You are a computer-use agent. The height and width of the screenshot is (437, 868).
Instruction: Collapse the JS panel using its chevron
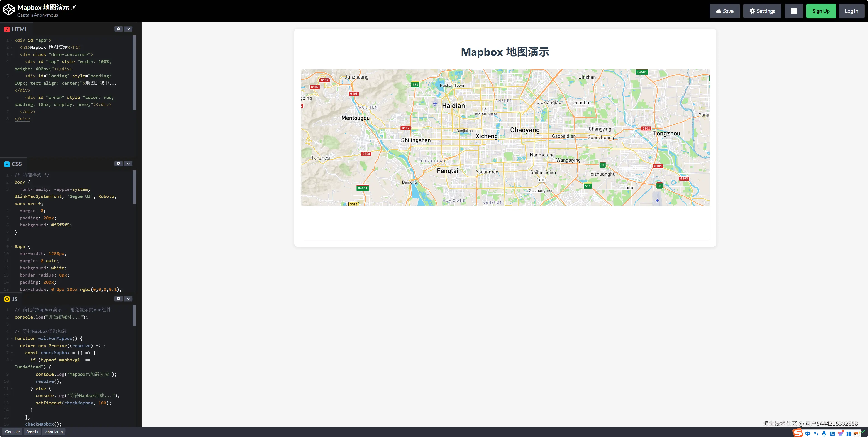pyautogui.click(x=128, y=299)
